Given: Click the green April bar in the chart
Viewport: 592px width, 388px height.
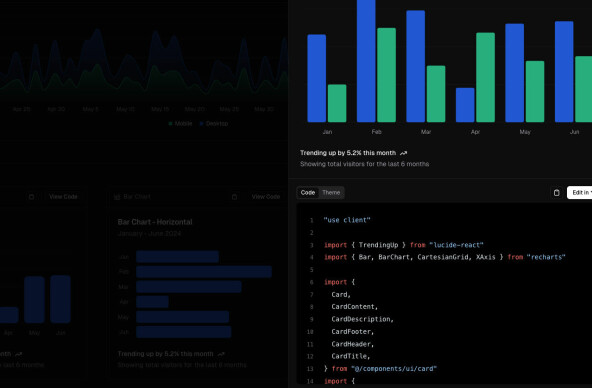Looking at the screenshot, I should (x=486, y=77).
